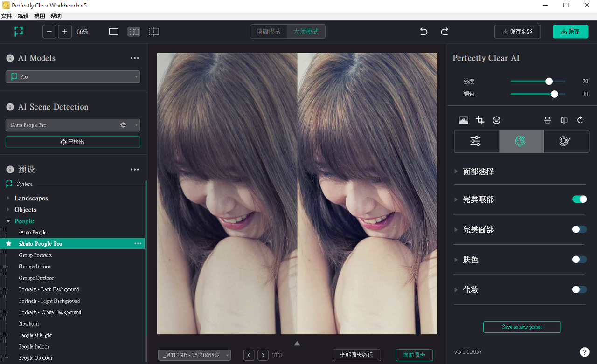Open the AI Models Pro dropdown

click(x=73, y=77)
